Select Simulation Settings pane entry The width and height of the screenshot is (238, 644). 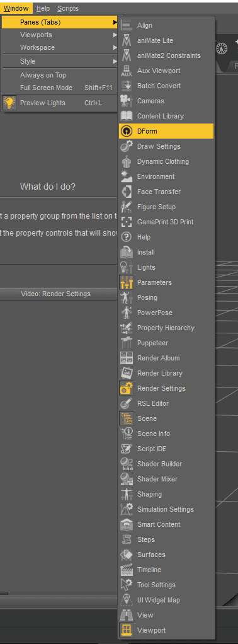coord(166,509)
